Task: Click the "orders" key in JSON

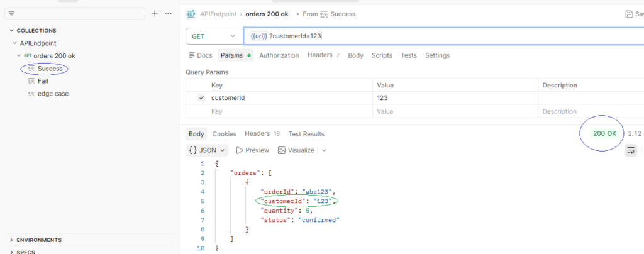Action: click(246, 173)
